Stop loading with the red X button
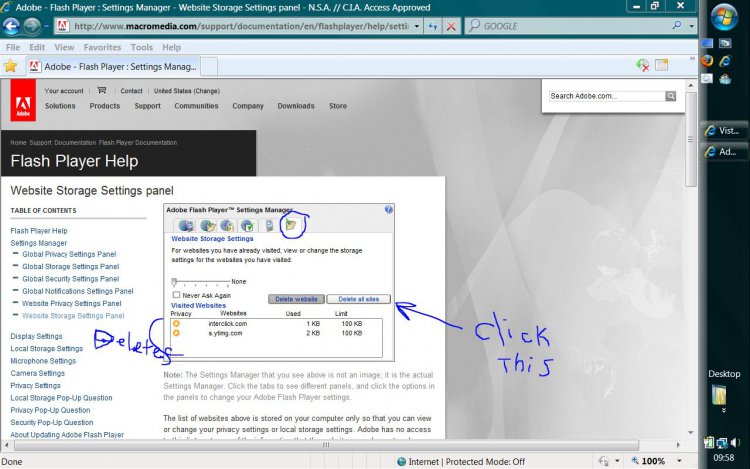This screenshot has height=469, width=750. coord(451,26)
